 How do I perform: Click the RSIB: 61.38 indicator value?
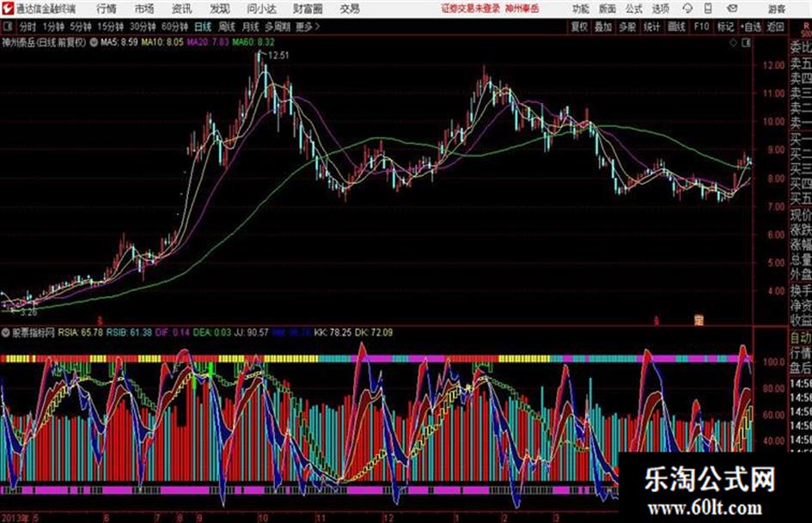[x=129, y=332]
